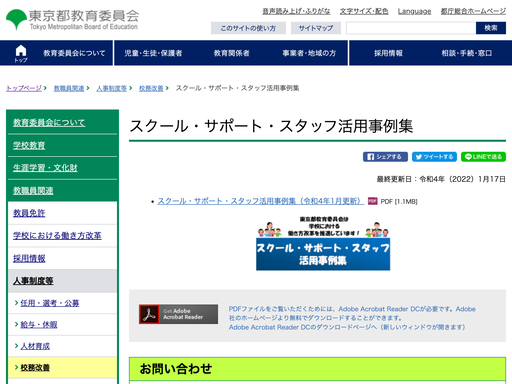Open the トップ home icon
The height and width of the screenshot is (384, 512).
[x=21, y=53]
